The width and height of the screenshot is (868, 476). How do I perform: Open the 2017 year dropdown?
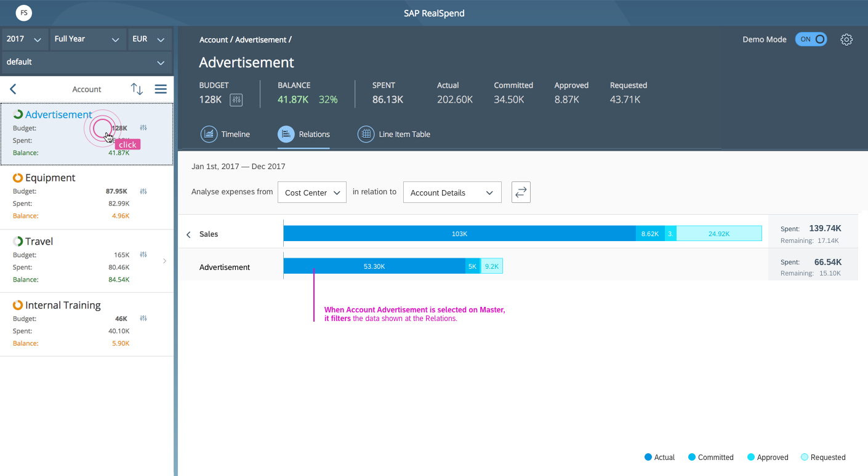[24, 39]
